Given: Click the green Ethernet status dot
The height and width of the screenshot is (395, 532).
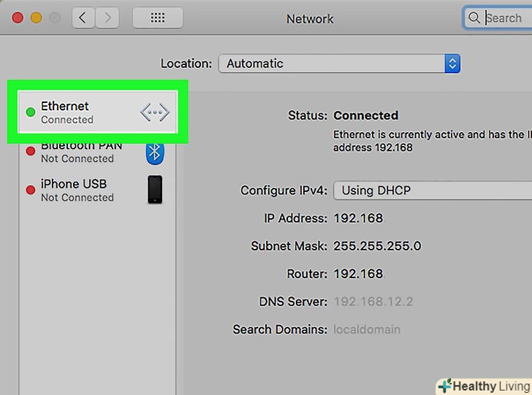Looking at the screenshot, I should pos(30,112).
